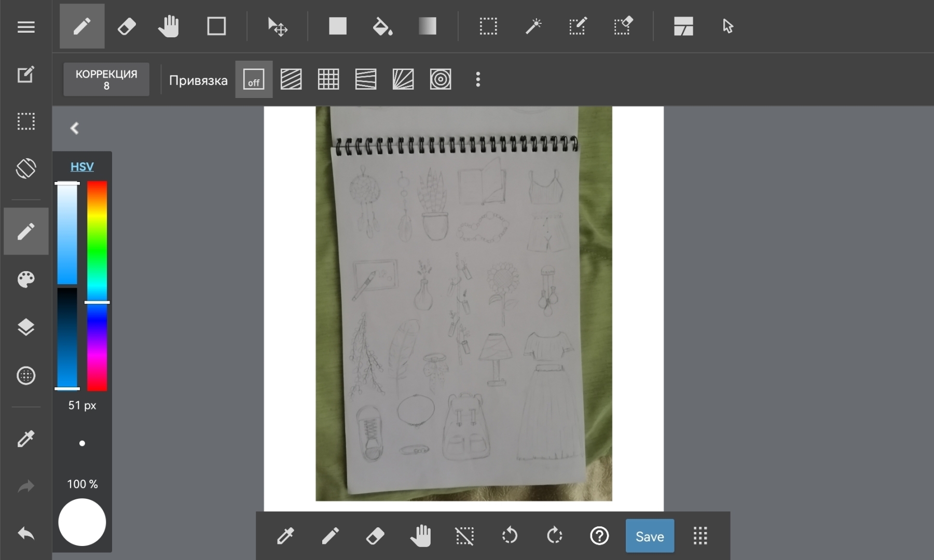Open the color palette icon
This screenshot has height=560, width=934.
click(x=26, y=279)
